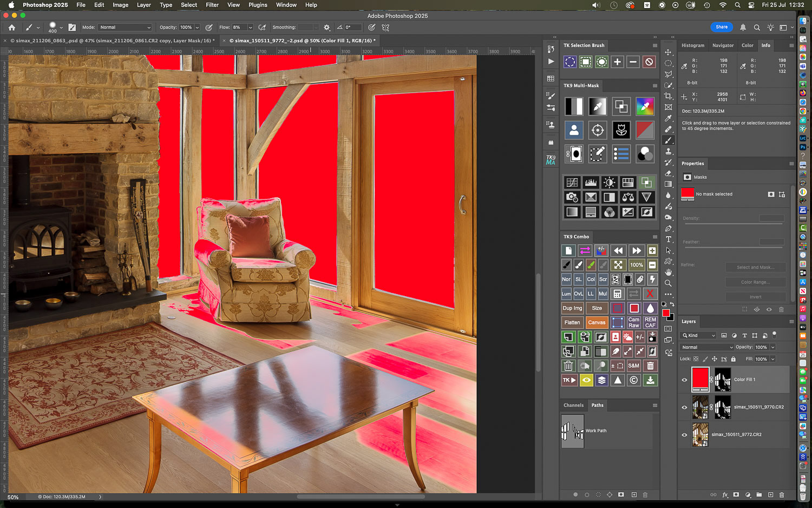This screenshot has height=508, width=812.
Task: Select the Eyedropper tool
Action: point(669,119)
